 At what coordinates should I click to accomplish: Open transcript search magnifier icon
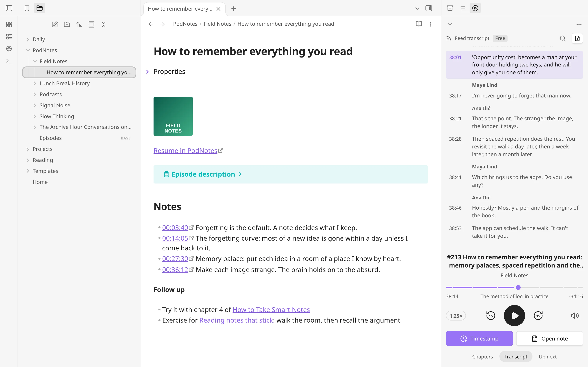(x=562, y=38)
